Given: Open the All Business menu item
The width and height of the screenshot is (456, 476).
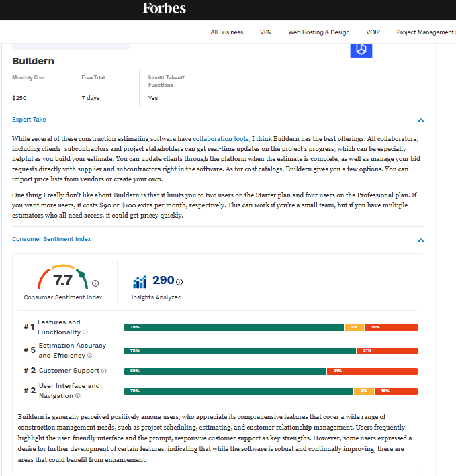Looking at the screenshot, I should (227, 32).
